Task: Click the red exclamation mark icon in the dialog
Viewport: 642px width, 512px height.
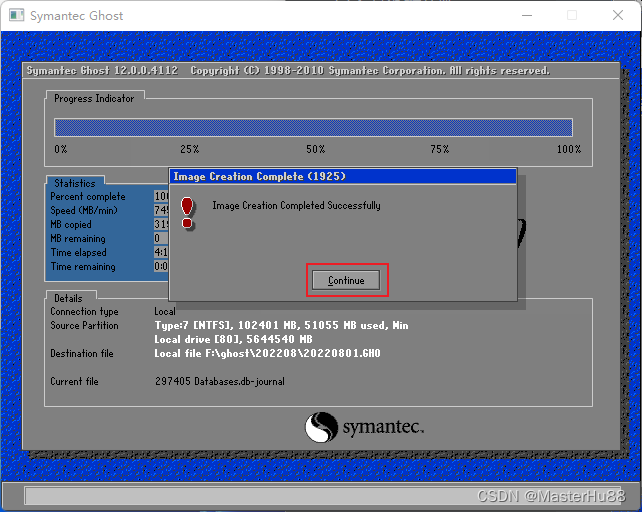Action: pos(187,213)
